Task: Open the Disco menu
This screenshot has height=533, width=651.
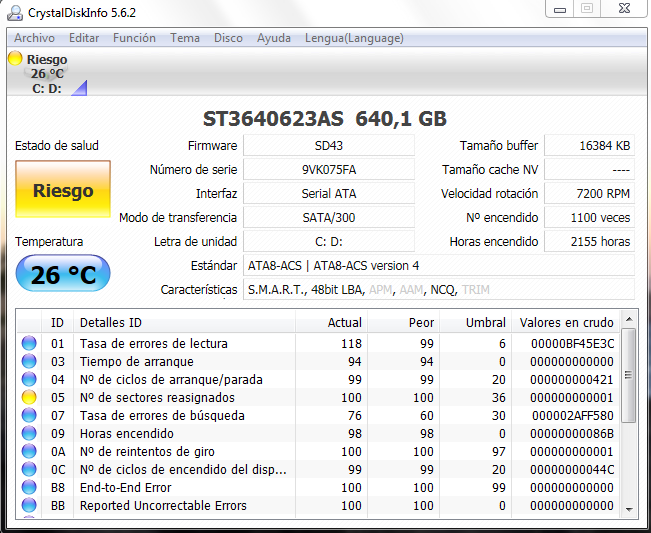Action: tap(228, 38)
